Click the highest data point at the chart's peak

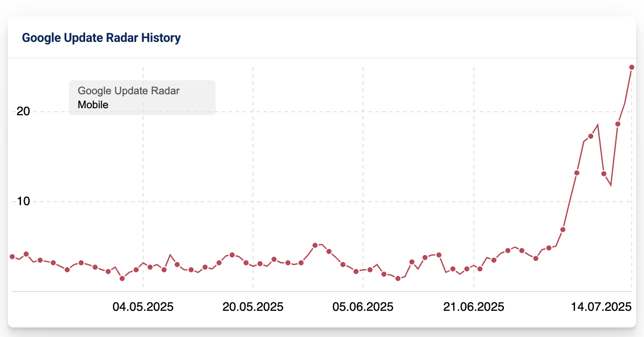[632, 67]
